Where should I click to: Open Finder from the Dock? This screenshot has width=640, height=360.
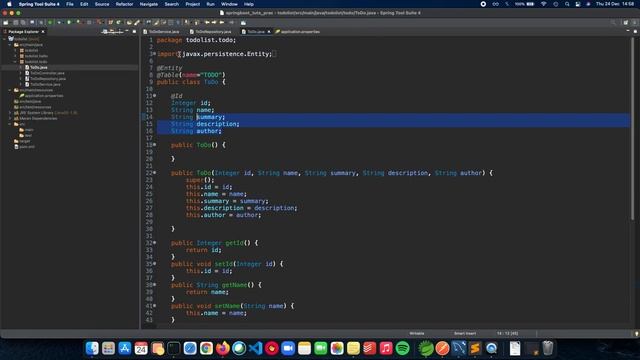tap(92, 348)
